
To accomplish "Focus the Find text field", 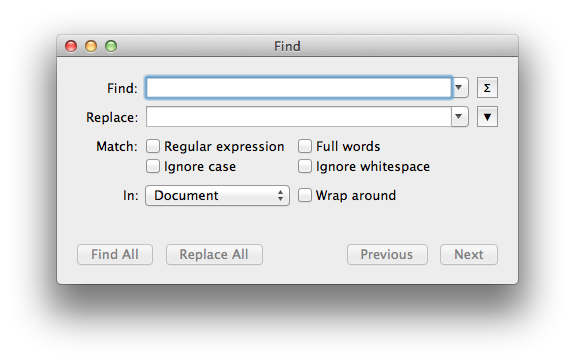I will pos(299,88).
